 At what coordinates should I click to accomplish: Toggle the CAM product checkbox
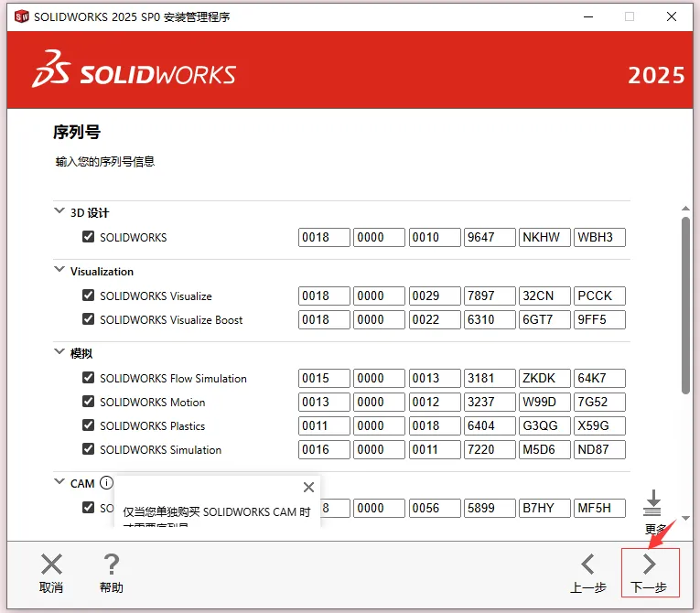coord(89,508)
